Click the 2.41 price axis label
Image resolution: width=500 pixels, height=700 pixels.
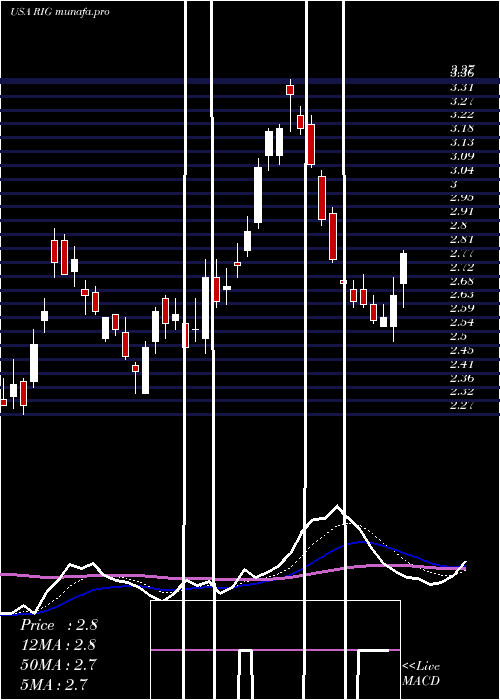462,364
